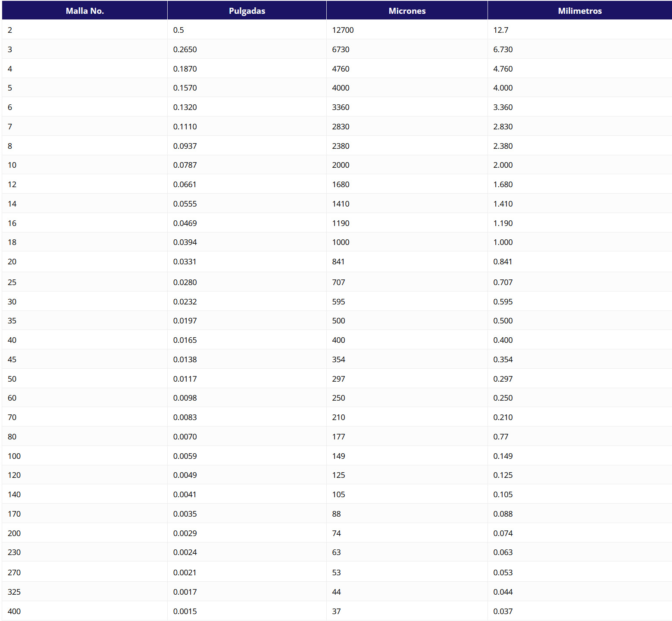This screenshot has height=621, width=672.
Task: Click the 0.0394 inches cell
Action: point(185,242)
